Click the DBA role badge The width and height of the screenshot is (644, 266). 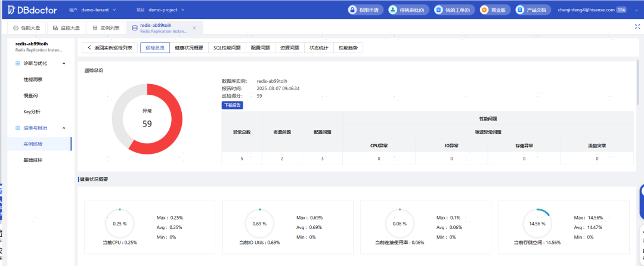(621, 10)
